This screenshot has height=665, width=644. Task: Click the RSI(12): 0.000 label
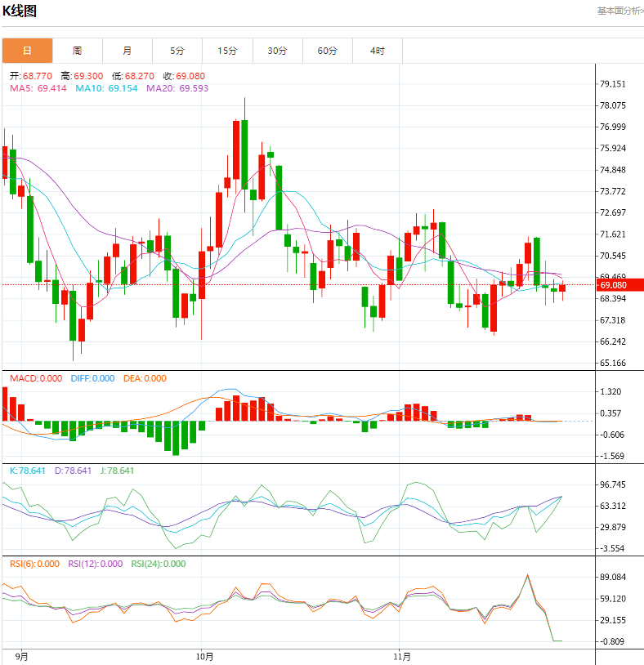click(x=96, y=564)
